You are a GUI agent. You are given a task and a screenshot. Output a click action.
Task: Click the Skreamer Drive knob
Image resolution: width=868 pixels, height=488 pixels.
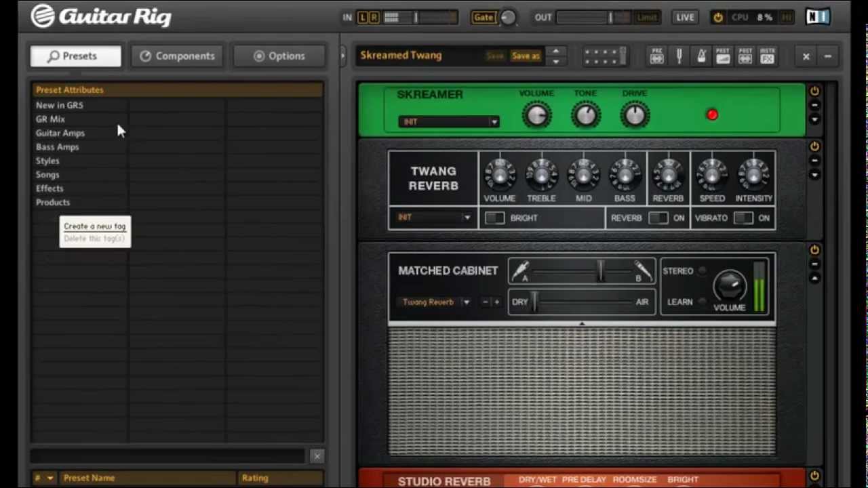pyautogui.click(x=635, y=115)
